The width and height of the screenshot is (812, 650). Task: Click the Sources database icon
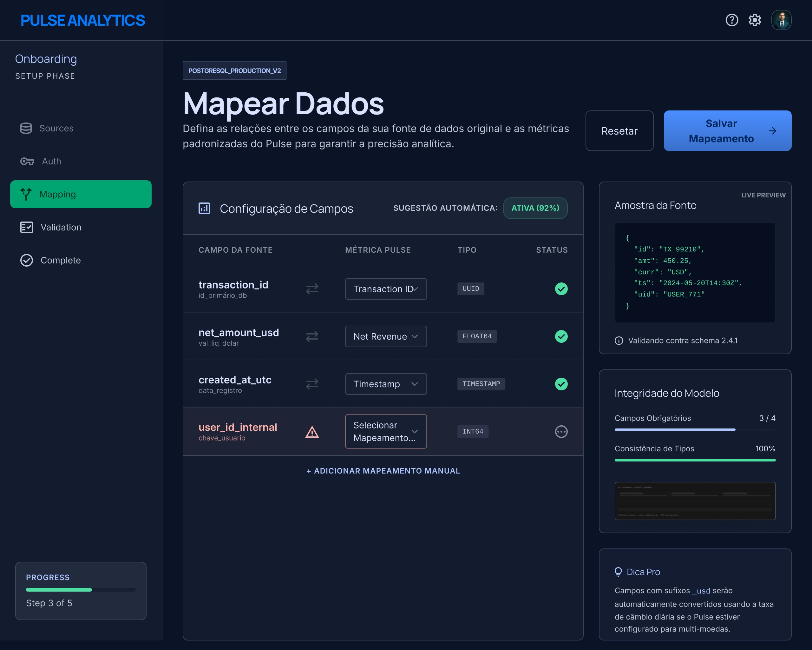coord(26,128)
